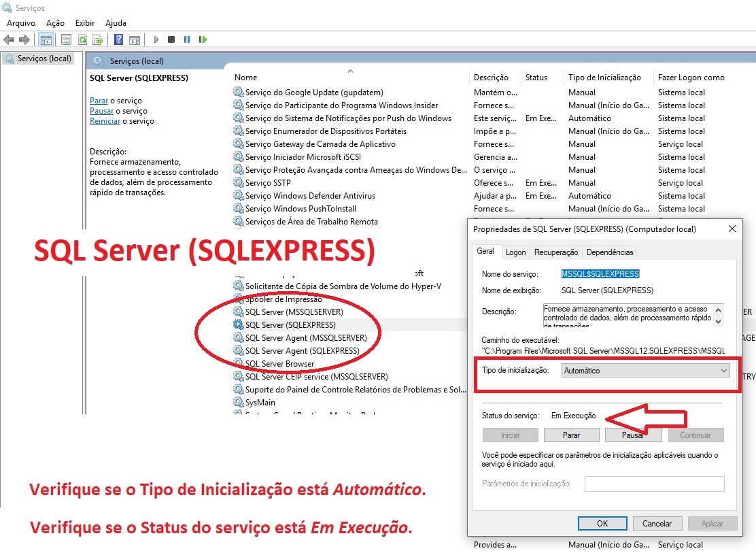Click gear icon of Serviço Iniciador Microsoft iSCSI
Viewport: 756px width, 553px height.
point(238,156)
